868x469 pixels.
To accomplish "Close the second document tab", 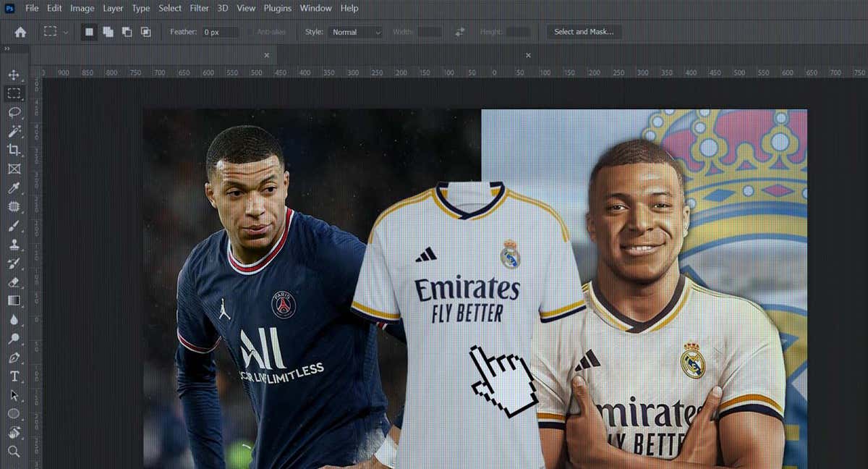I will point(528,55).
